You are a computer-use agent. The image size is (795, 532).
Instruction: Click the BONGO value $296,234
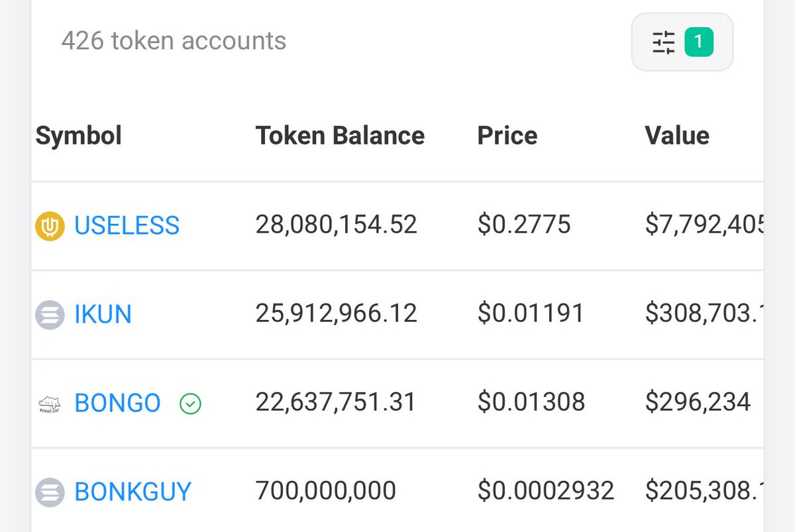coord(698,402)
